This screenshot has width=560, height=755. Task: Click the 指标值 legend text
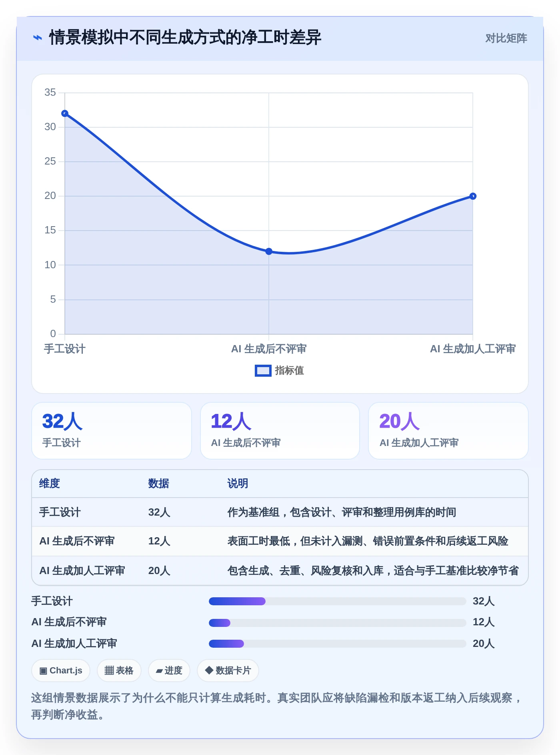(x=290, y=371)
